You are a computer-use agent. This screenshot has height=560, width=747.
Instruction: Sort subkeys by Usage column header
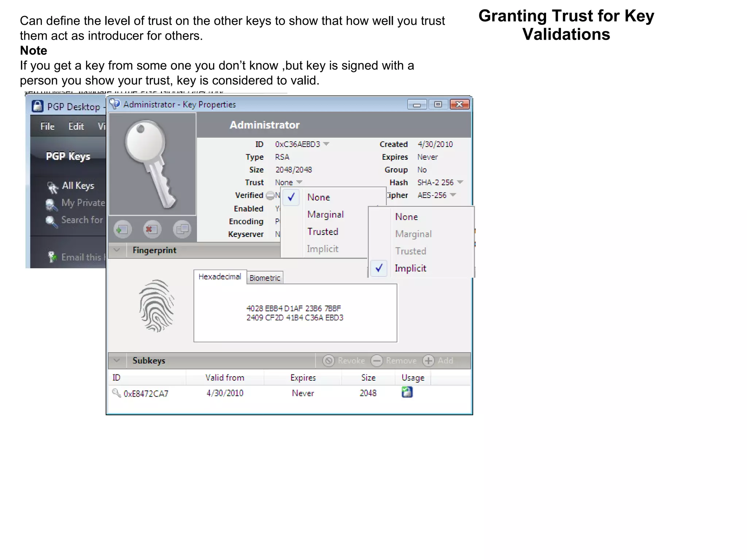click(x=413, y=378)
